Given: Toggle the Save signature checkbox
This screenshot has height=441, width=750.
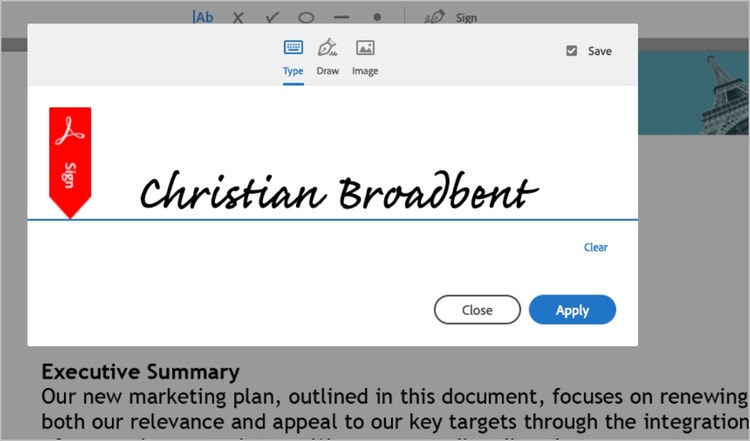Looking at the screenshot, I should [x=572, y=51].
